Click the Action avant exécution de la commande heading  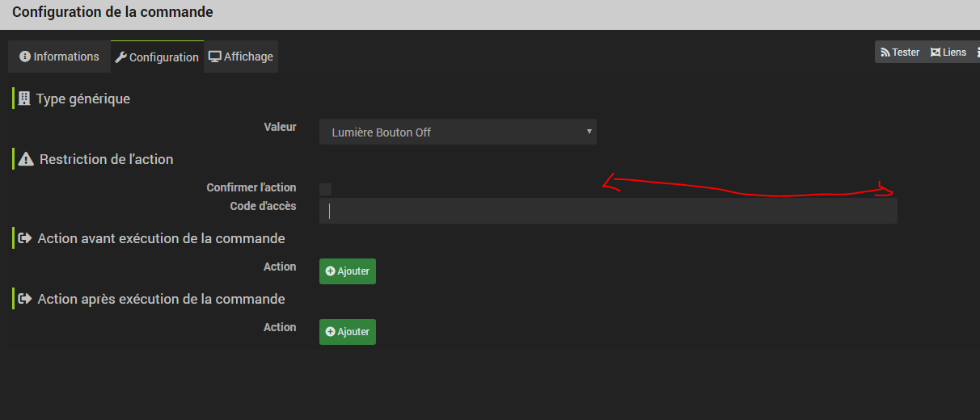click(x=162, y=238)
